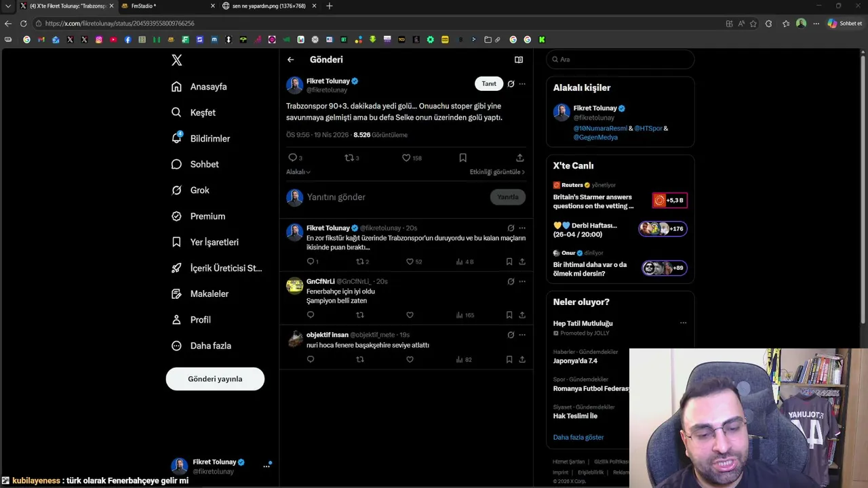The image size is (868, 488).
Task: Open Grok explain icon on main post
Action: 511,84
